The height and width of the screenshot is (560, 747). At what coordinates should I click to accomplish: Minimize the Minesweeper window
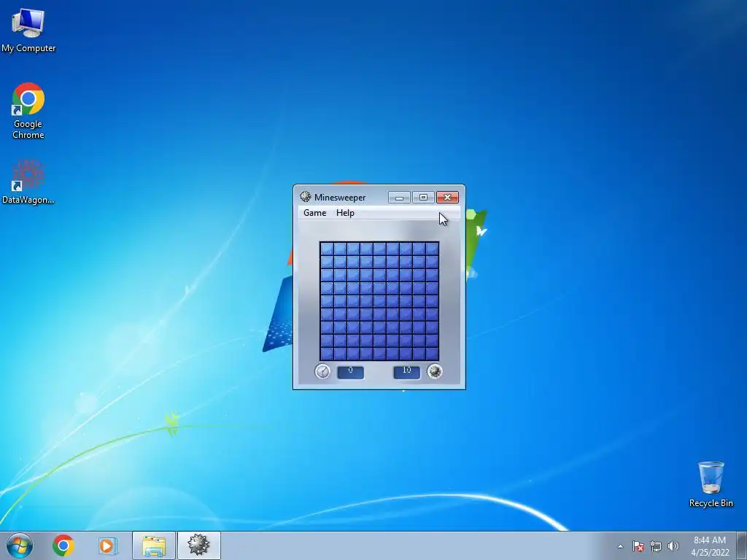pyautogui.click(x=399, y=197)
